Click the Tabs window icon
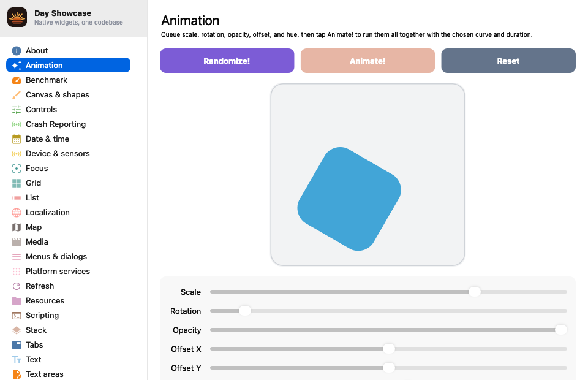This screenshot has height=380, width=588. click(x=17, y=344)
